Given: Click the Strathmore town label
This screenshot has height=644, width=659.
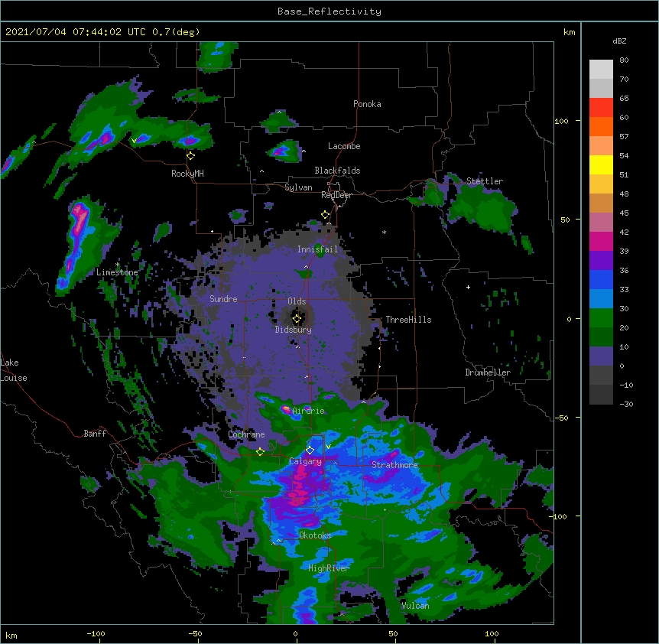Looking at the screenshot, I should pyautogui.click(x=394, y=465).
